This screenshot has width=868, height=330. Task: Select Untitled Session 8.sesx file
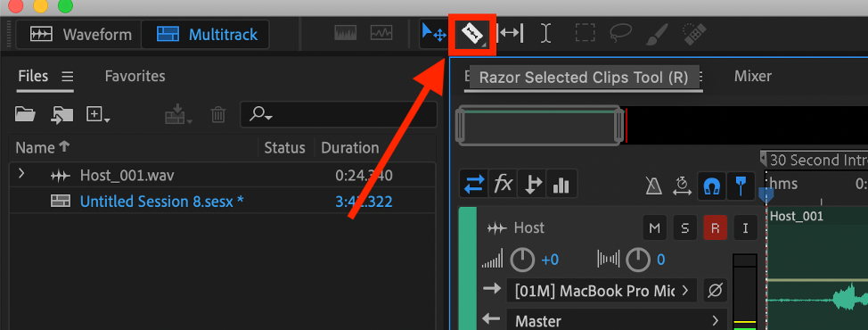coord(161,202)
